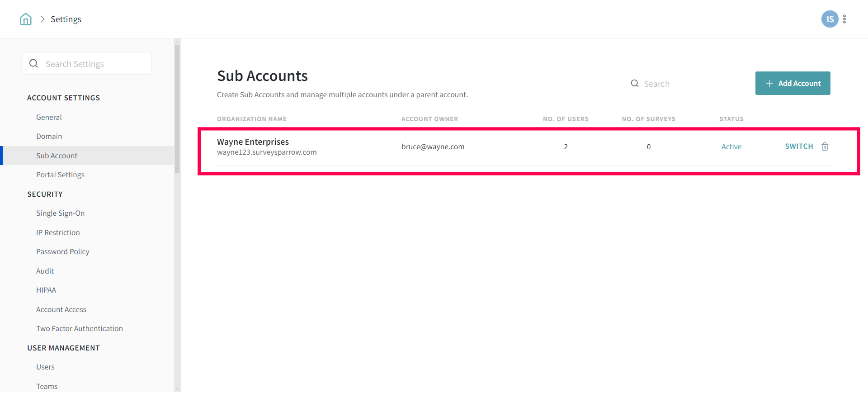Go to Portal Settings
The width and height of the screenshot is (868, 393).
(x=60, y=175)
